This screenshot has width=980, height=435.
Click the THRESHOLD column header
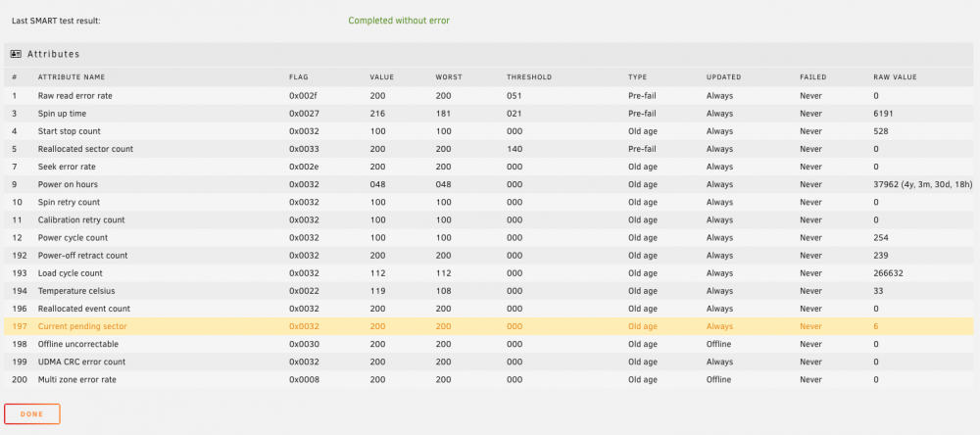coord(529,77)
